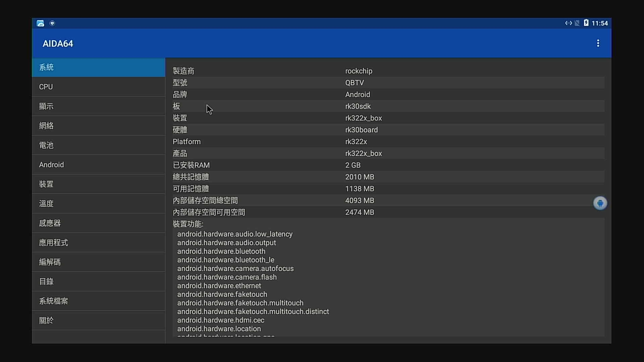The image size is (644, 362).
Task: Select the 硬體 rk30board row
Action: [x=388, y=130]
